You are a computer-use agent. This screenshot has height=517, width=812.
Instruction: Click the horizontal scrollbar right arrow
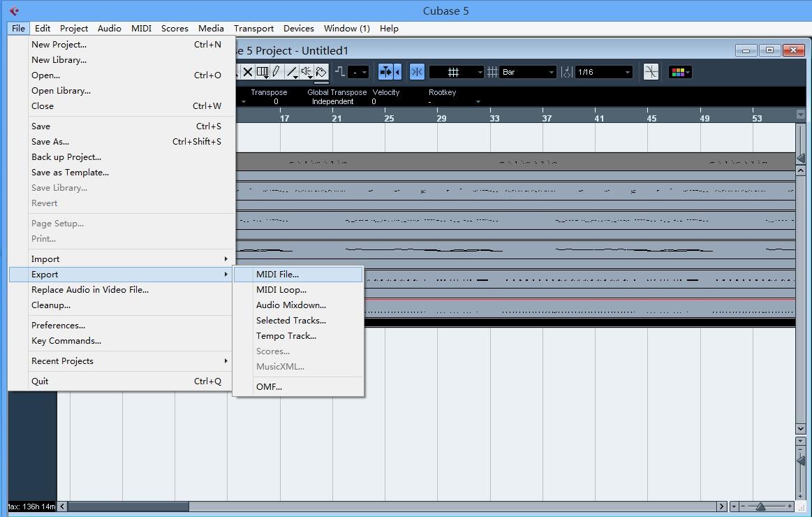tap(722, 506)
